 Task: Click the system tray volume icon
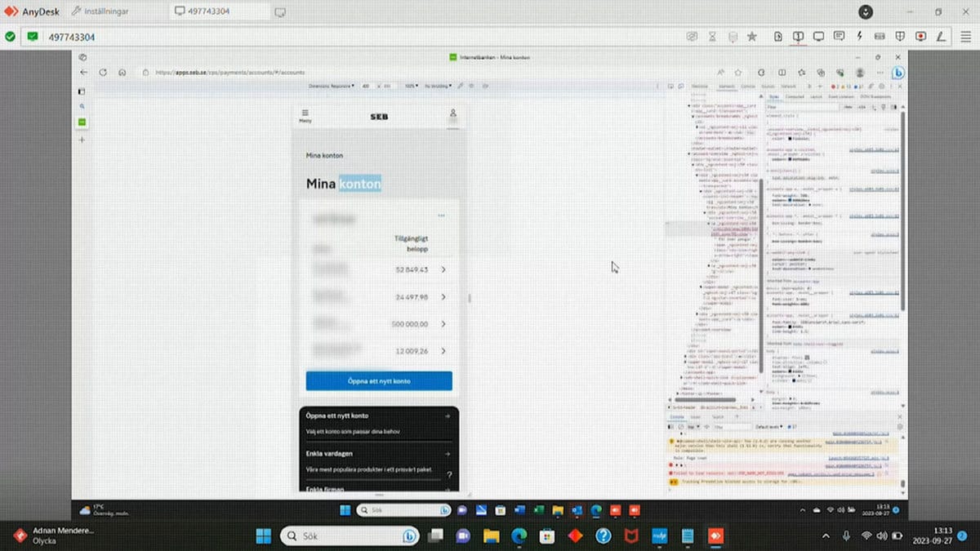[x=880, y=536]
